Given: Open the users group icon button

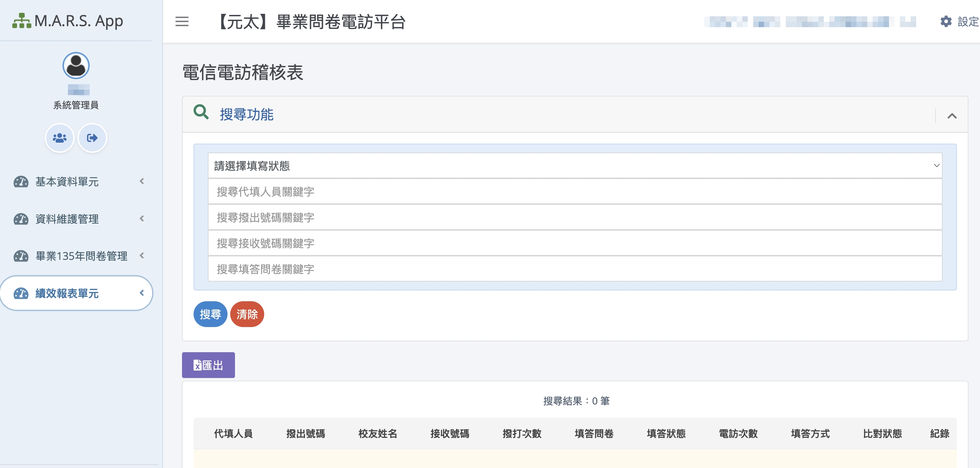Looking at the screenshot, I should [x=60, y=138].
